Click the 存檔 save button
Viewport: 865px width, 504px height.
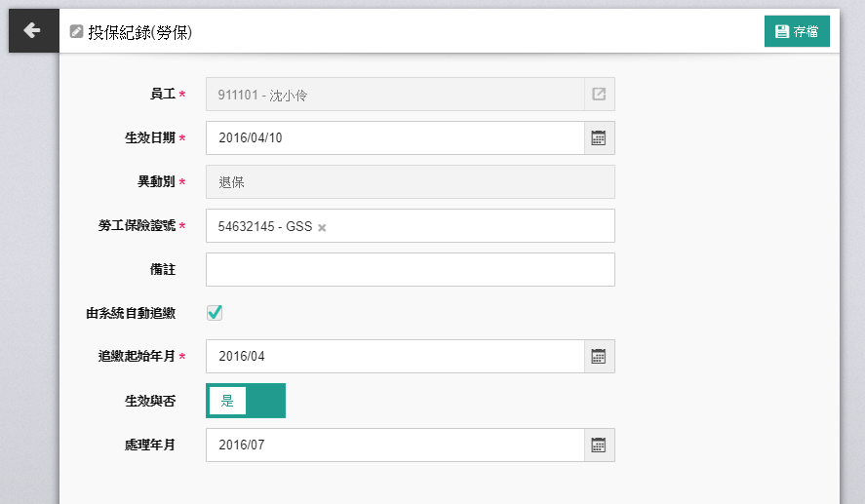[x=797, y=31]
